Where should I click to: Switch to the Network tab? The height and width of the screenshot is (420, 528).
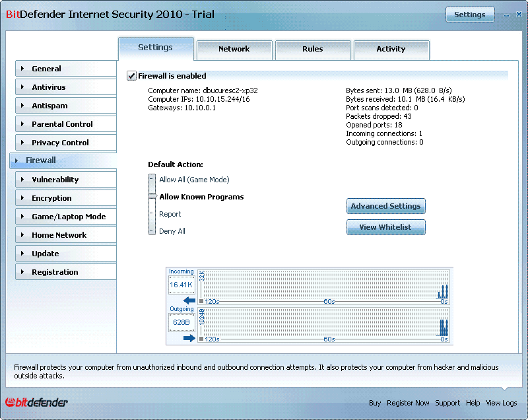pos(234,50)
